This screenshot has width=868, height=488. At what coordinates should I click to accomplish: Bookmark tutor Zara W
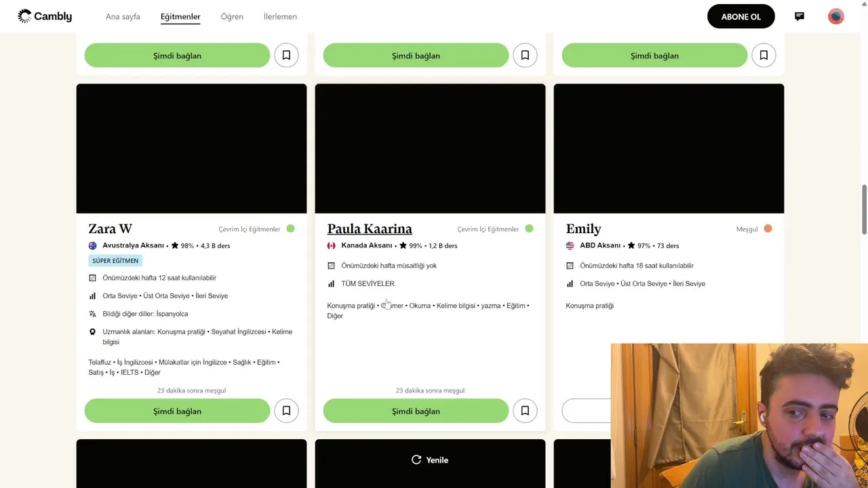point(286,411)
